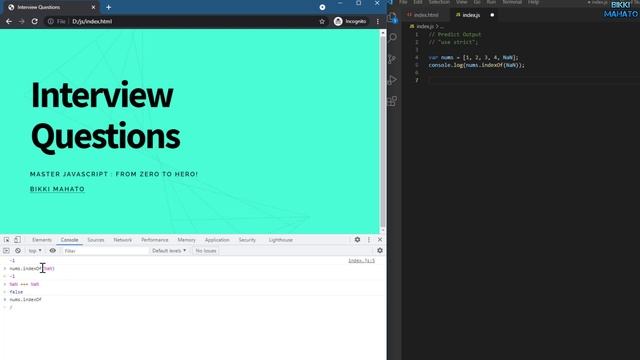The image size is (640, 360).
Task: Click the 'false' console output
Action: pyautogui.click(x=16, y=292)
